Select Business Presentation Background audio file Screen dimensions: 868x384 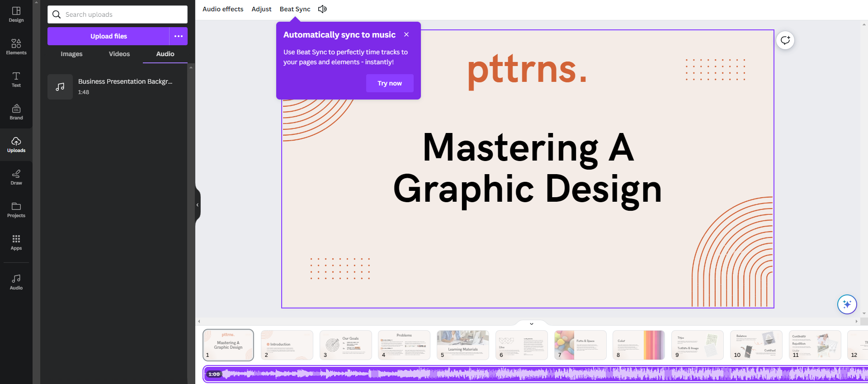coord(118,86)
